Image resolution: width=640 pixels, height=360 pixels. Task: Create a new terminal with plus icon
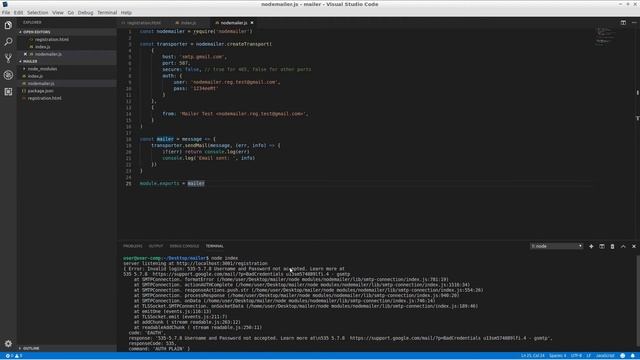591,247
